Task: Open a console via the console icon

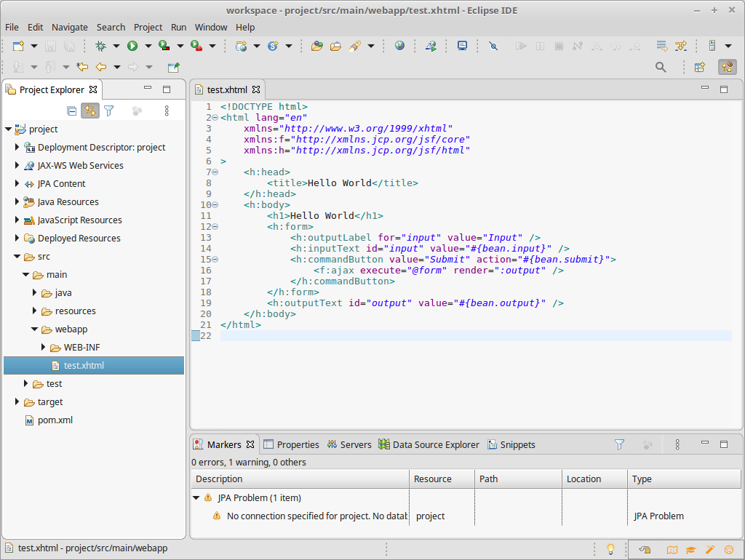Action: click(462, 45)
